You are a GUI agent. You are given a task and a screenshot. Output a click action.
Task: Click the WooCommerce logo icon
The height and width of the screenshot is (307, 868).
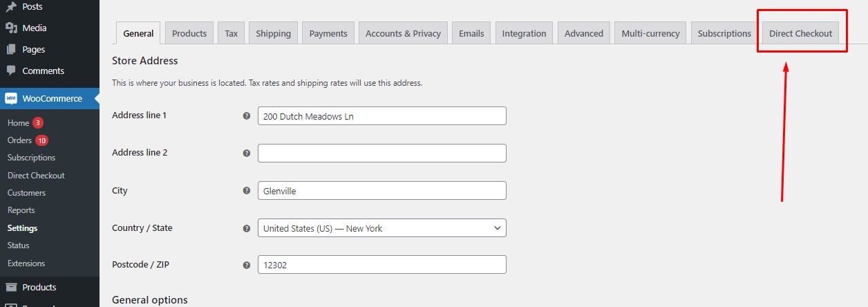pyautogui.click(x=11, y=99)
